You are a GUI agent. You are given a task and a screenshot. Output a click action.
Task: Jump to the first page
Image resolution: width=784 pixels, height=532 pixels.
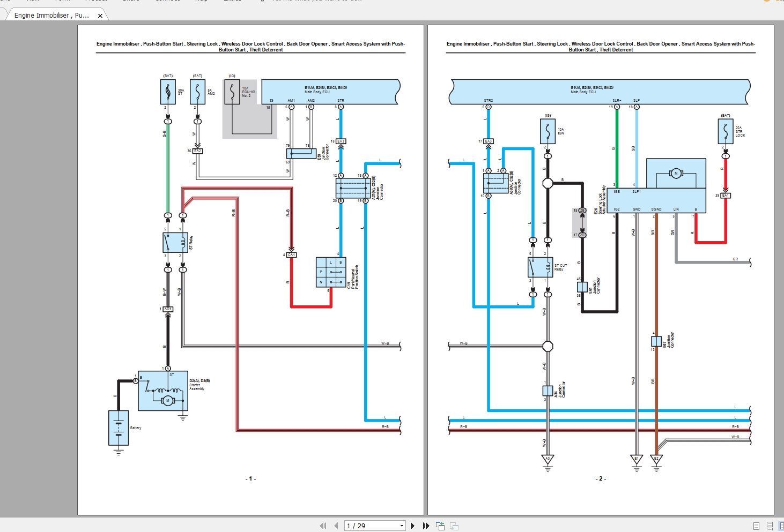point(324,526)
